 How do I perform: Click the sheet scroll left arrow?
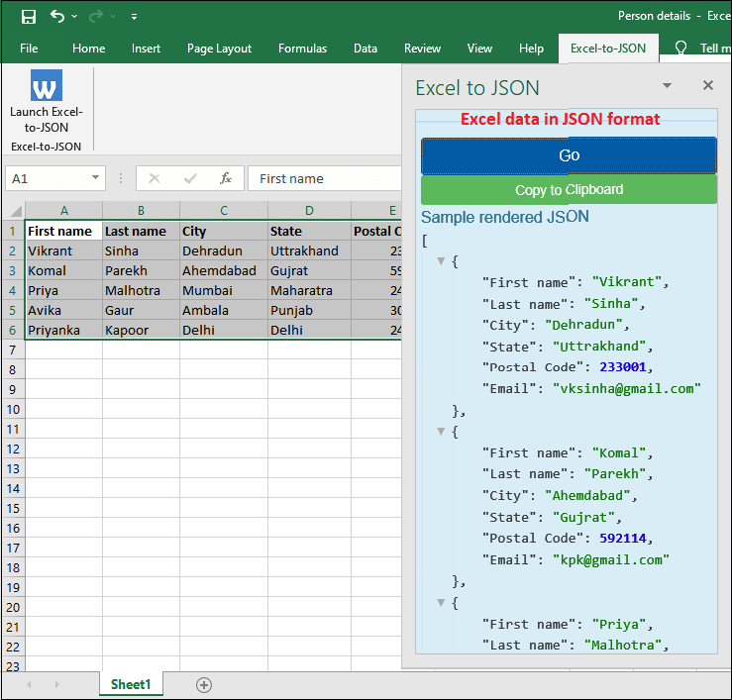tap(29, 684)
